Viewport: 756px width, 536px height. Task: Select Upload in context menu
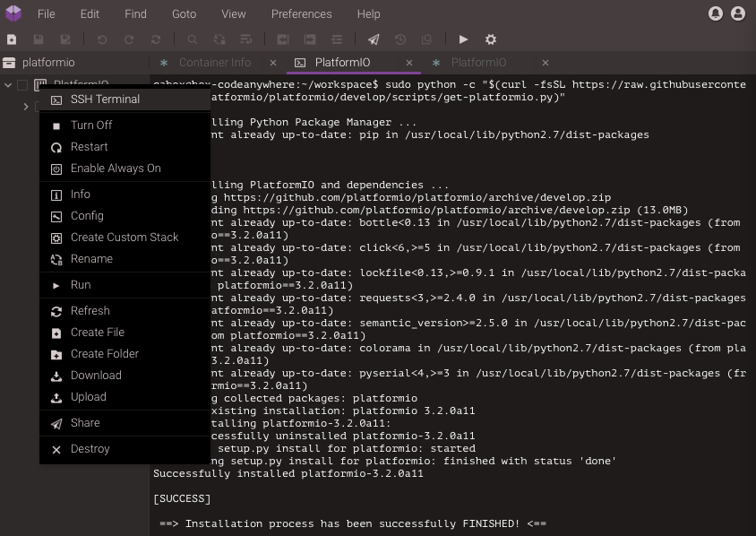(125, 397)
